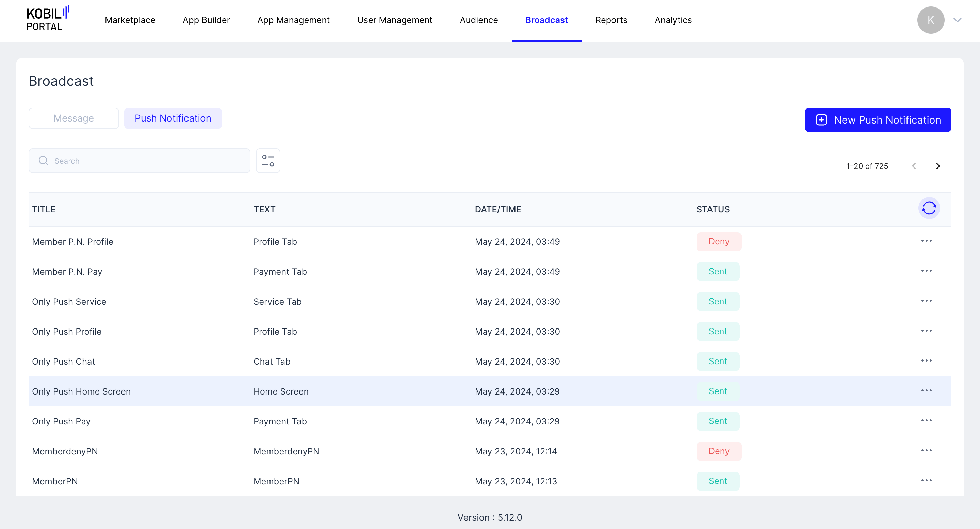Screen dimensions: 980x529
Task: Open three-dot menu for Only Push Pay
Action: pyautogui.click(x=926, y=420)
